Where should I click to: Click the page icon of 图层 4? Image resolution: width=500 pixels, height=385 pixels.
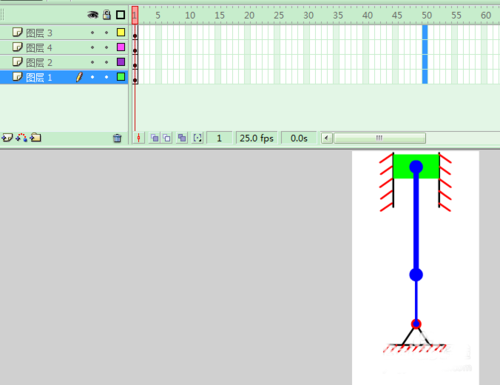point(17,47)
